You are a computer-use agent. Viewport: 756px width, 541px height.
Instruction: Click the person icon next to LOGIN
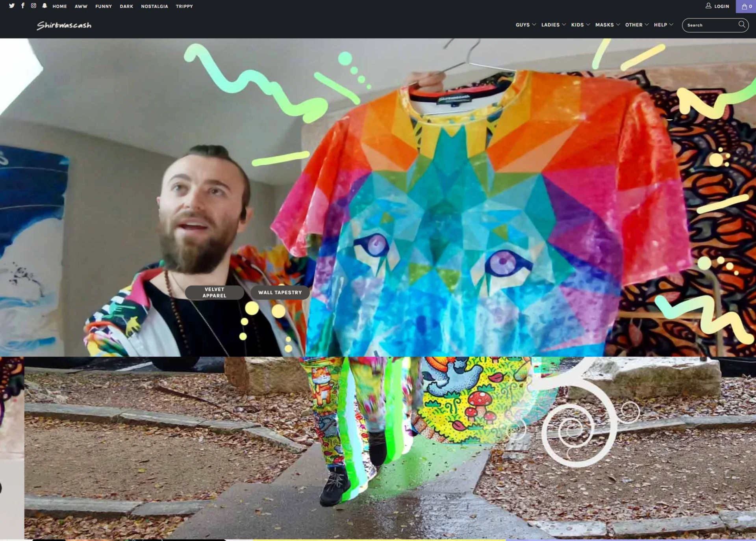[x=709, y=6]
